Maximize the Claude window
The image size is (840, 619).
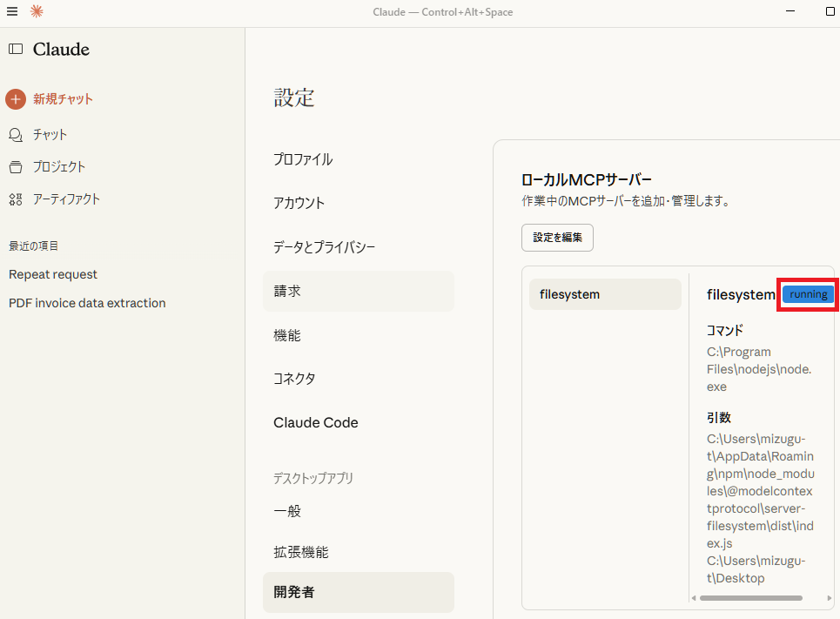click(830, 11)
